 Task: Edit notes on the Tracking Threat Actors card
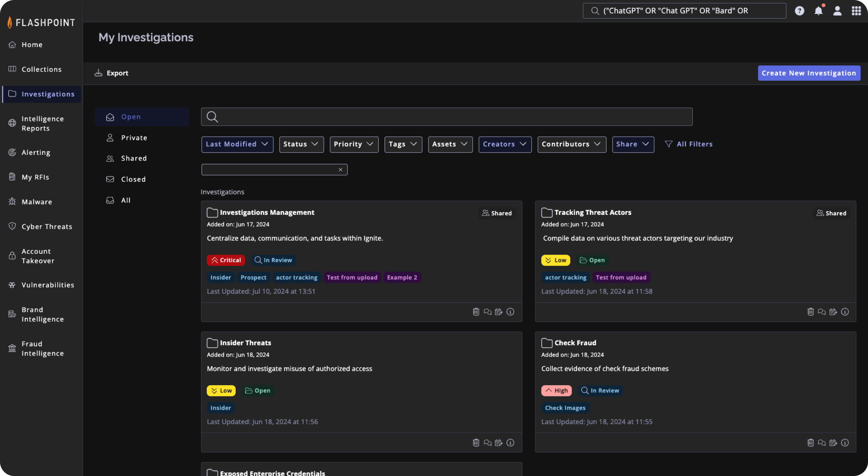[833, 312]
